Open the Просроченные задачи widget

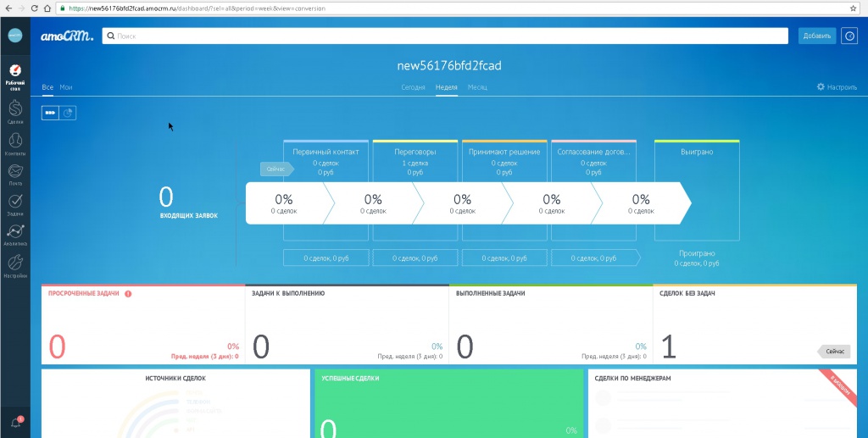coord(143,324)
